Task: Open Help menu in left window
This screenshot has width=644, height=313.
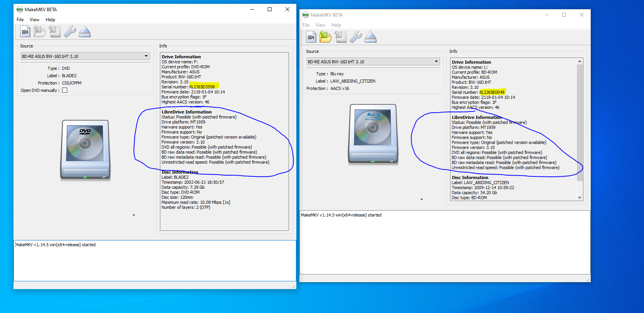Action: pos(50,20)
